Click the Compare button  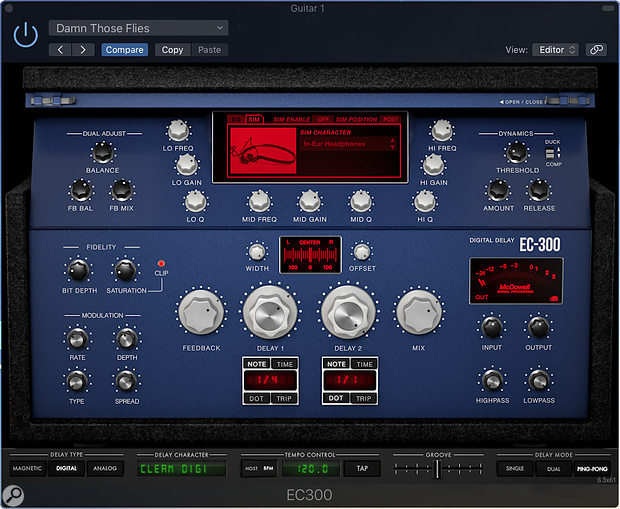click(x=125, y=49)
